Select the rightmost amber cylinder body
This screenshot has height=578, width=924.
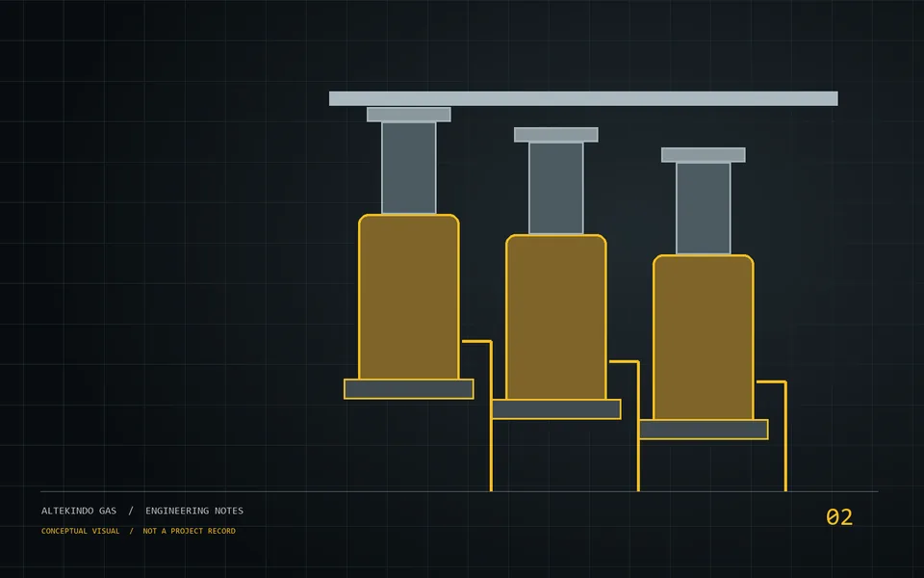[703, 337]
